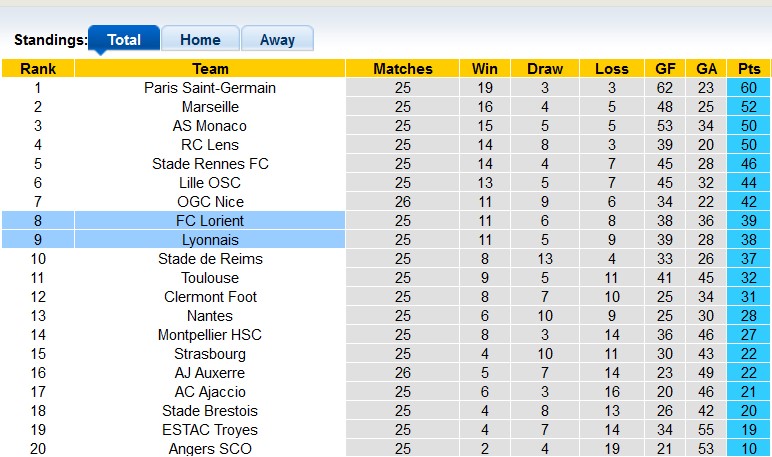Click the Matches column header
The height and width of the screenshot is (457, 772).
pos(403,69)
